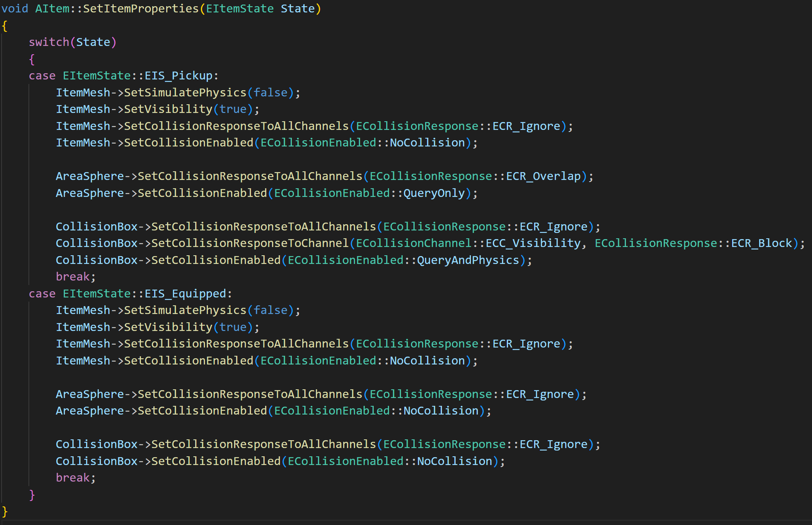Click the SetItemProperties function name

click(x=141, y=9)
